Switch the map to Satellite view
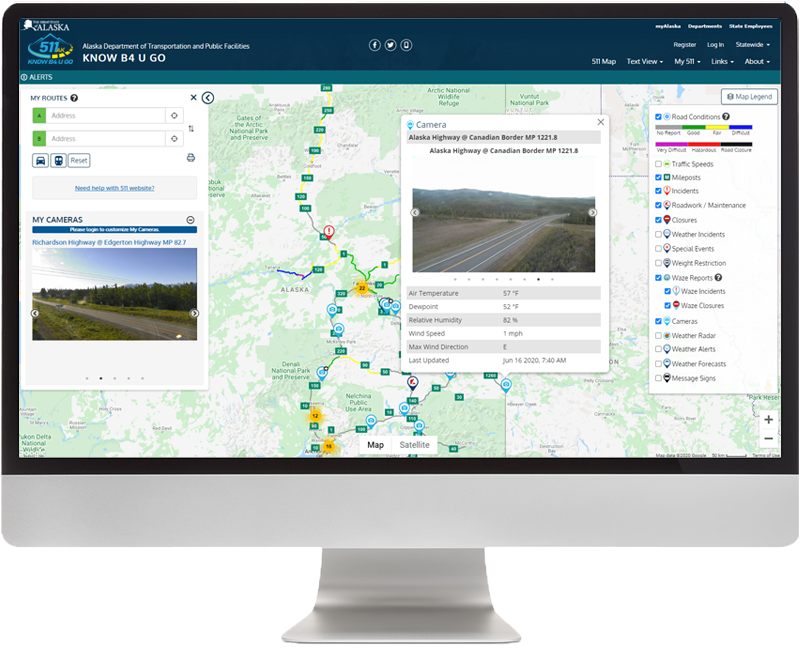 [414, 445]
